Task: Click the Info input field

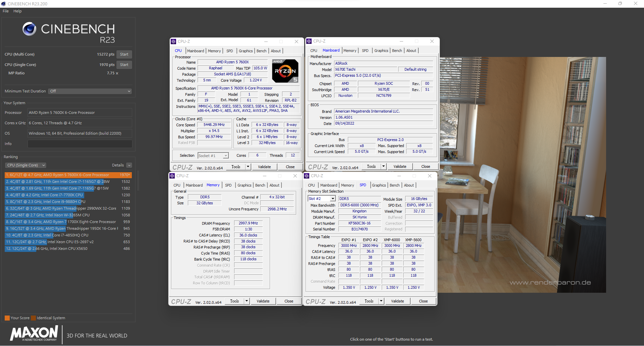Action: [x=80, y=144]
